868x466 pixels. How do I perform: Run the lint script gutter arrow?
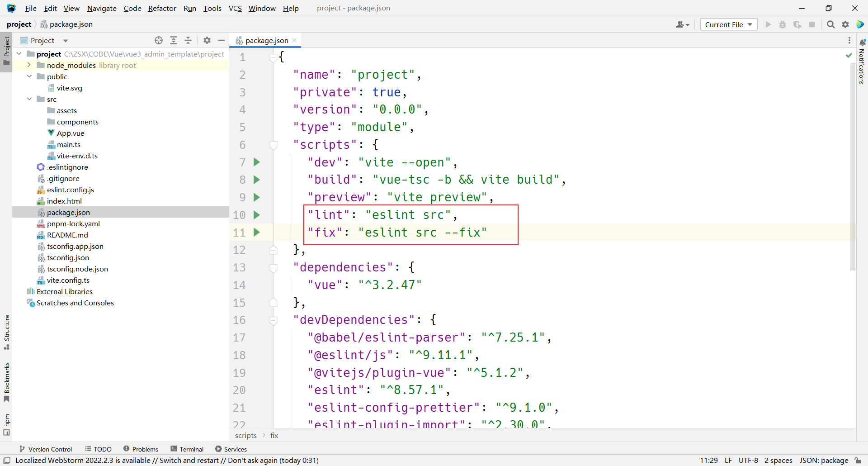257,215
